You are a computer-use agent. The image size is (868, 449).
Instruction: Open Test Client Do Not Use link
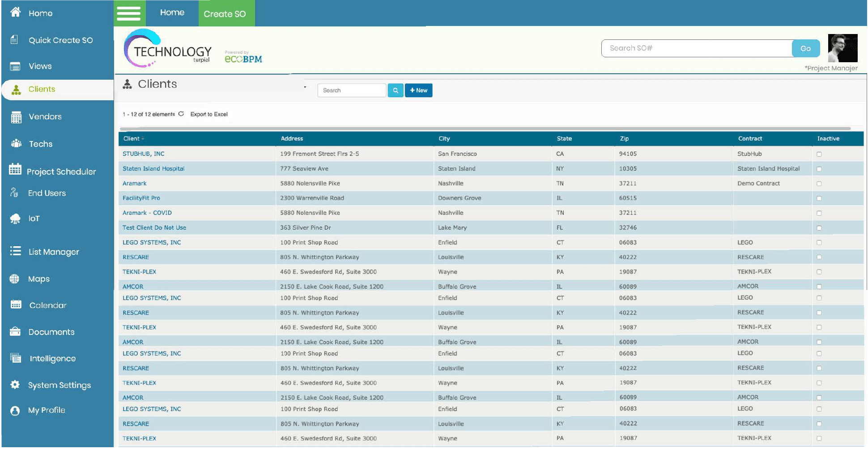(154, 228)
